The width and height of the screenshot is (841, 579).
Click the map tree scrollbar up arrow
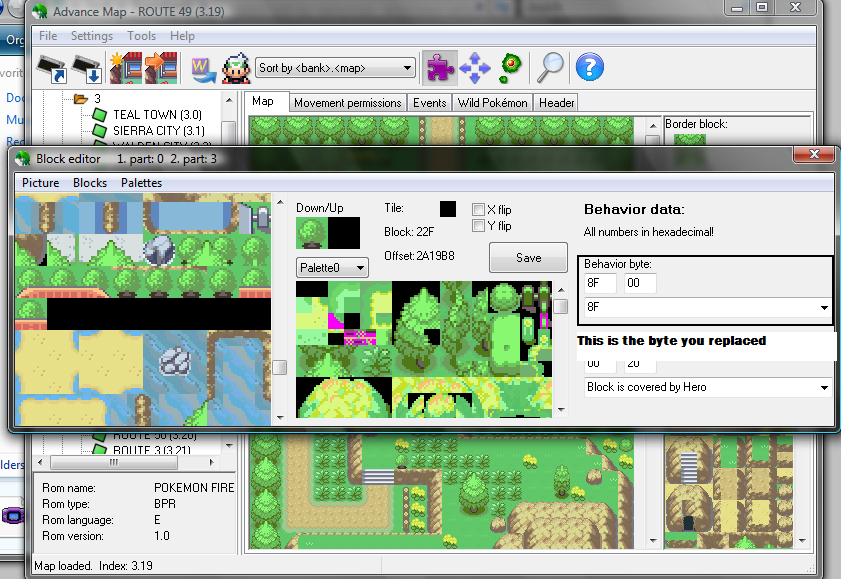[x=229, y=100]
